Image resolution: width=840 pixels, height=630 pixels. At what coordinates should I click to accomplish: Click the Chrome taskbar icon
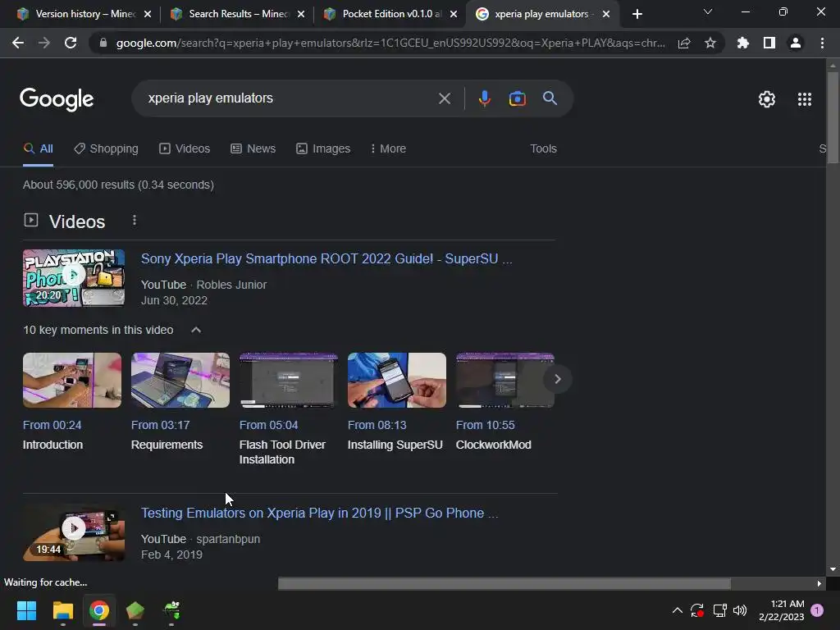pyautogui.click(x=99, y=610)
